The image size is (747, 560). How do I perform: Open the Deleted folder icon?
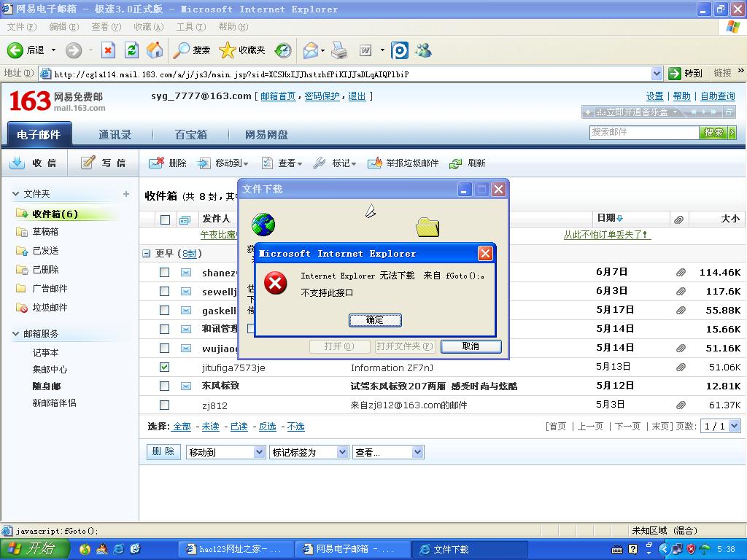pos(22,270)
